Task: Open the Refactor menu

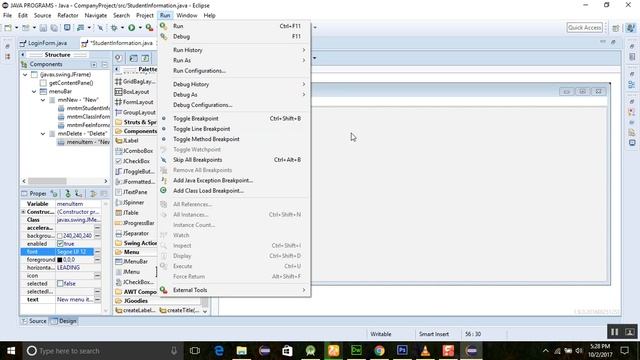Action: point(68,15)
